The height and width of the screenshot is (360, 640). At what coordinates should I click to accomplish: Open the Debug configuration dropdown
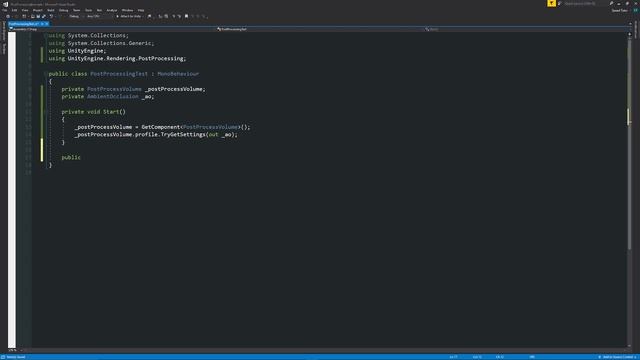tap(76, 16)
